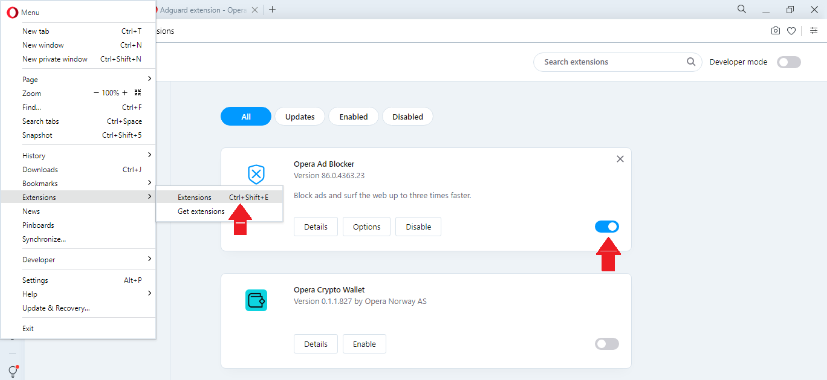Click Version 0.1.1.827 by Opera Norway AS

360,301
